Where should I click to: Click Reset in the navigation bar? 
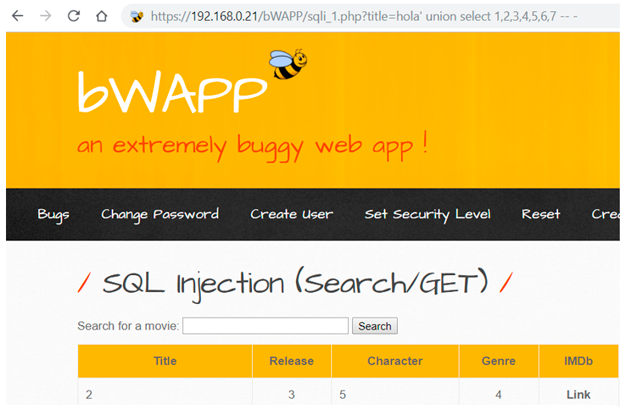[x=541, y=214]
